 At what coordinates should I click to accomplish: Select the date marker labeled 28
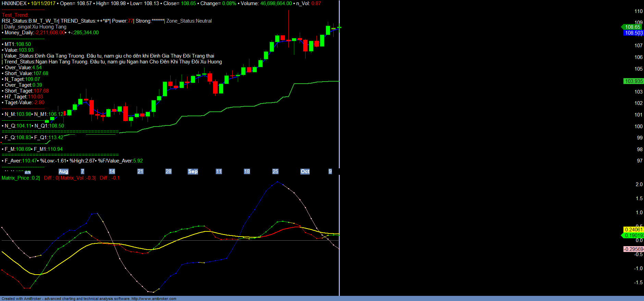pos(168,171)
